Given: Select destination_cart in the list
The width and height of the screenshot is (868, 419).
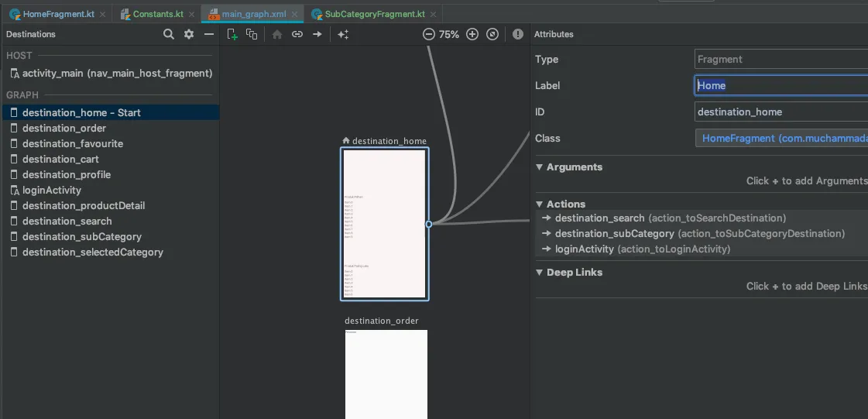Looking at the screenshot, I should click(x=111, y=160).
